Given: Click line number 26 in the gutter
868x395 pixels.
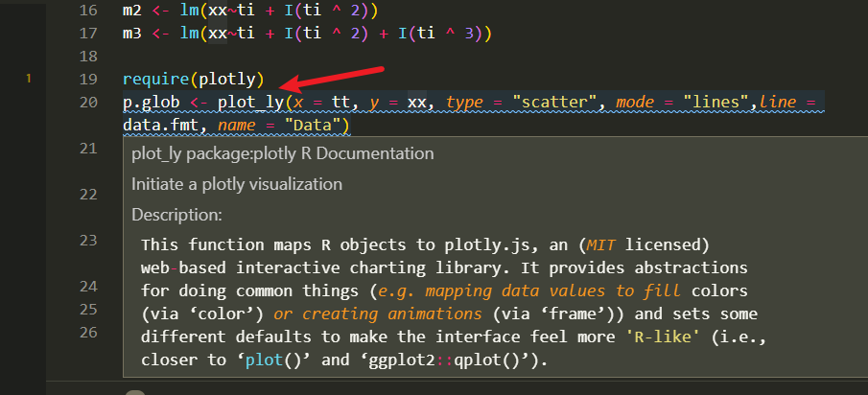Looking at the screenshot, I should [x=87, y=333].
